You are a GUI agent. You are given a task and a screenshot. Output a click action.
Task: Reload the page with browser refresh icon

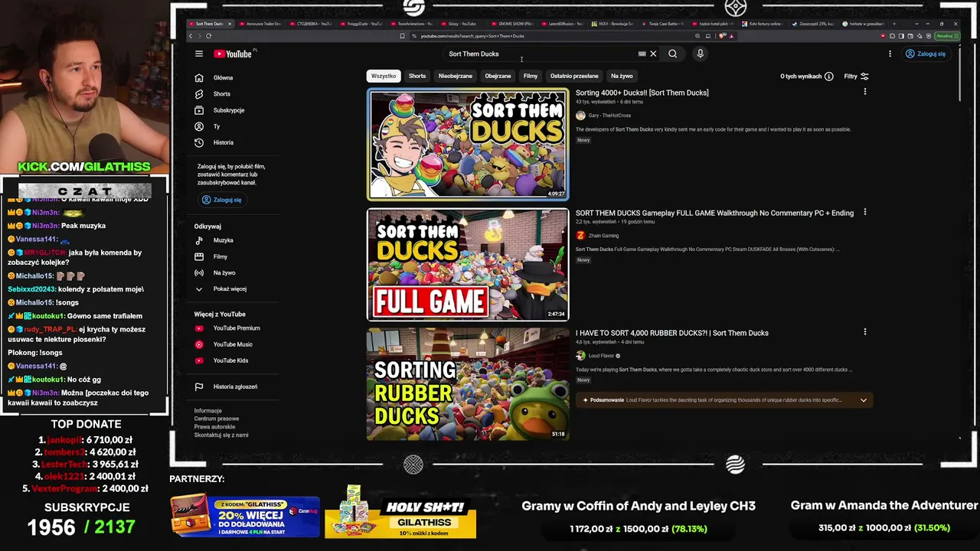[x=208, y=36]
